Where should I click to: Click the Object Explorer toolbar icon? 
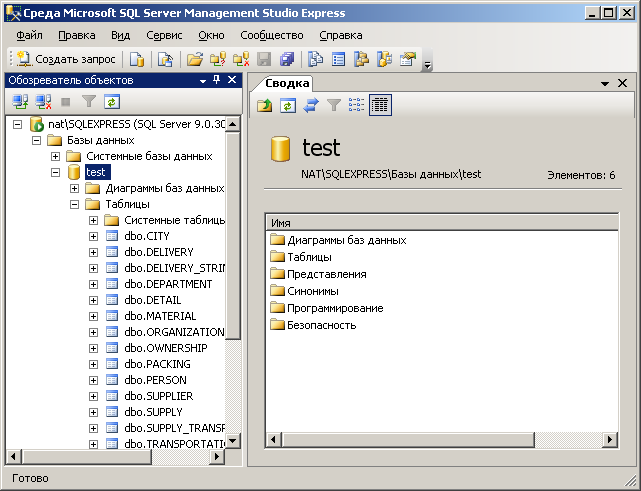(x=361, y=59)
